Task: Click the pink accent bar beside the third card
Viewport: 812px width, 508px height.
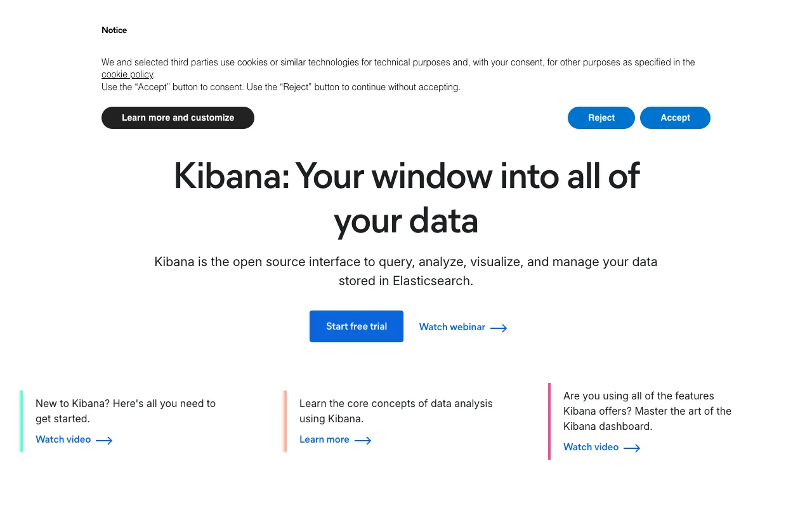Action: 549,421
